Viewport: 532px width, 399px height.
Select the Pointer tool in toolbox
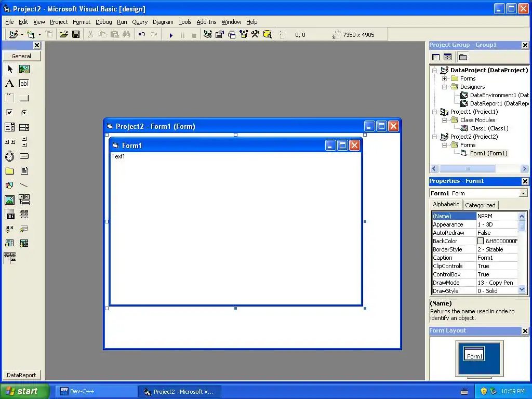[10, 69]
